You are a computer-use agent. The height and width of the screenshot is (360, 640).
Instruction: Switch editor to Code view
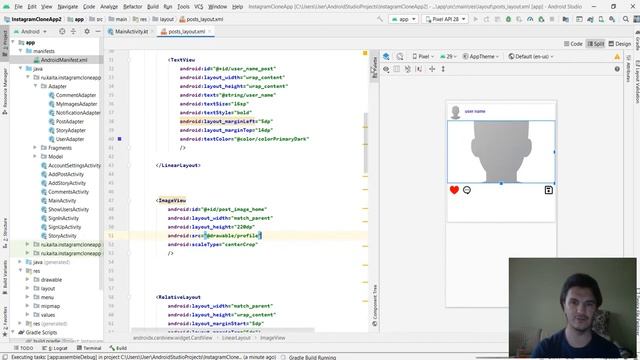pyautogui.click(x=573, y=44)
